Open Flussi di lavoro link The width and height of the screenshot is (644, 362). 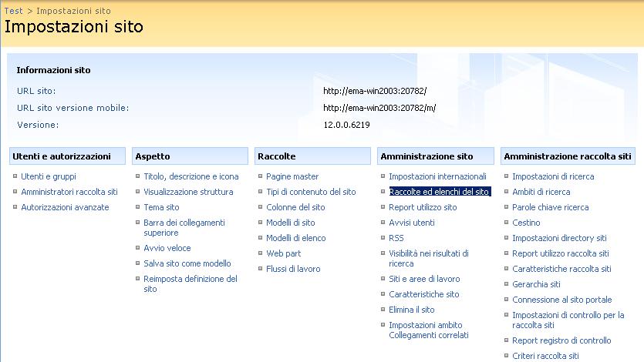(x=293, y=269)
